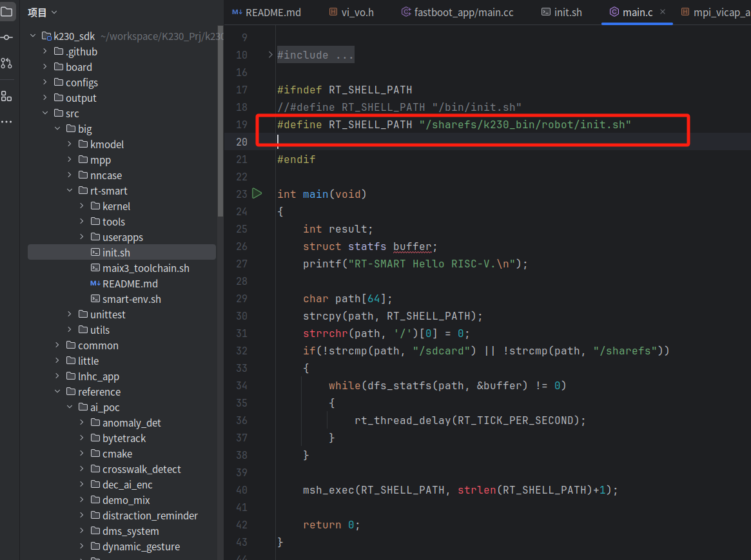The width and height of the screenshot is (751, 560).
Task: Expand the .github folder
Action: [44, 52]
